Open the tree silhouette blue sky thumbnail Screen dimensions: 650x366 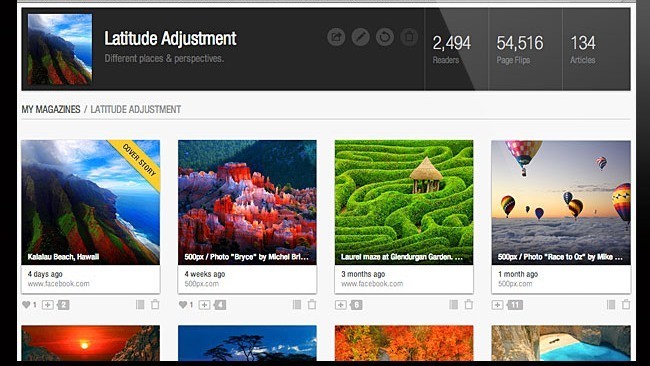[x=247, y=343]
